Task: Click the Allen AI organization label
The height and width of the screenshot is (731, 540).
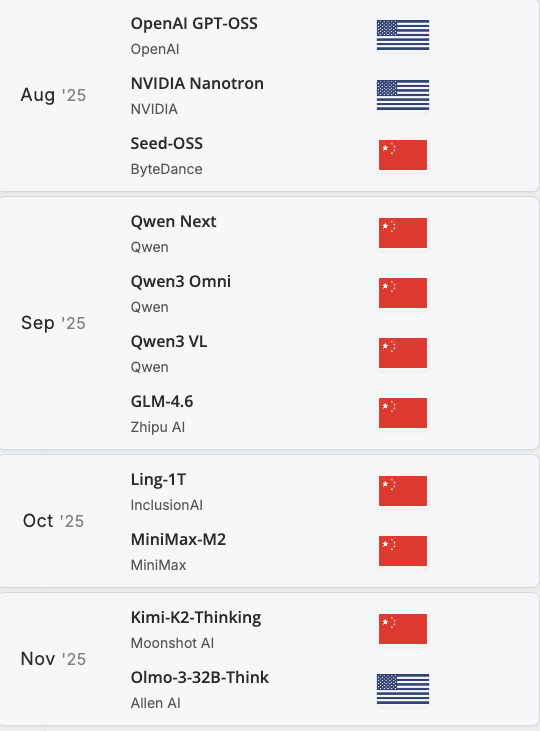Action: (x=155, y=703)
